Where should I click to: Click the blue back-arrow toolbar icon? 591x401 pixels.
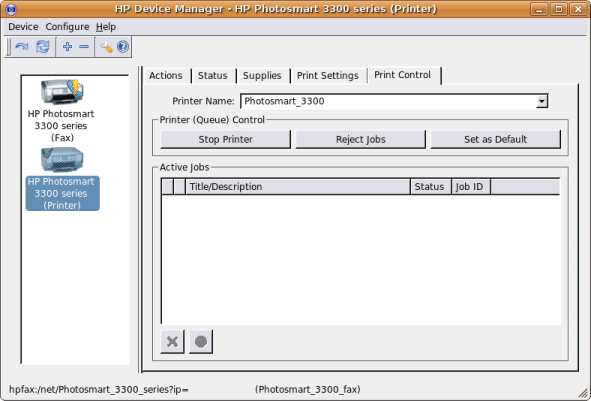click(x=21, y=47)
